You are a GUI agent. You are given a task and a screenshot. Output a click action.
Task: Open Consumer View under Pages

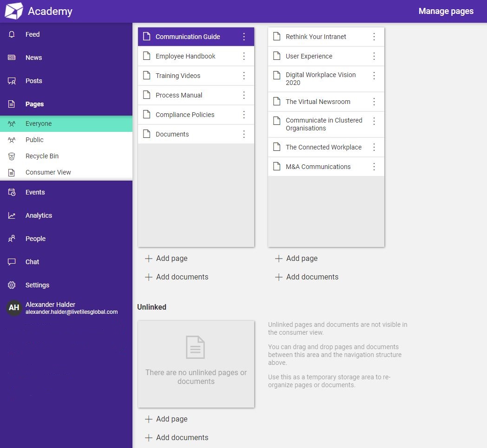point(66,172)
